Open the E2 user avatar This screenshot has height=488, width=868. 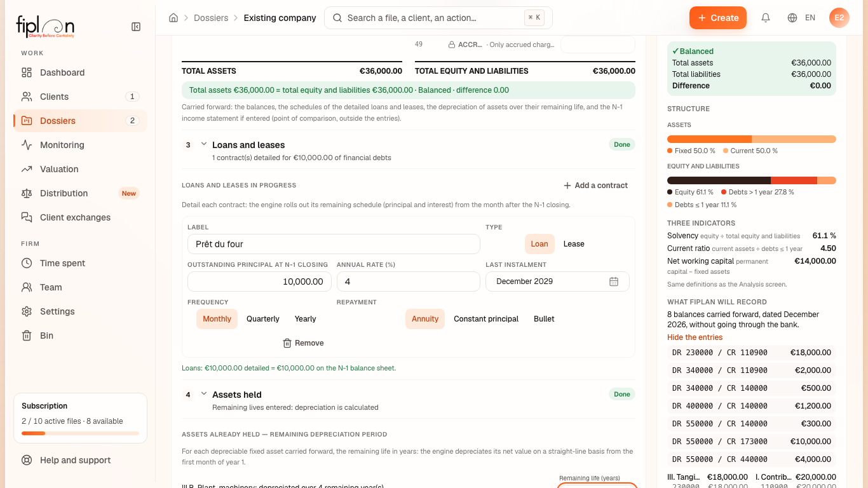[839, 18]
